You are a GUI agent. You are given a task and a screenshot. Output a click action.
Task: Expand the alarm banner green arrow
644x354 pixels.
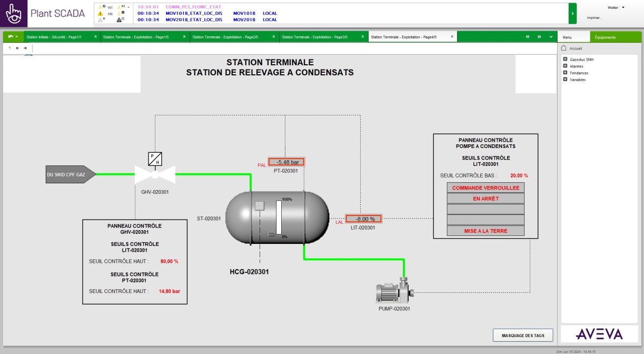click(572, 13)
